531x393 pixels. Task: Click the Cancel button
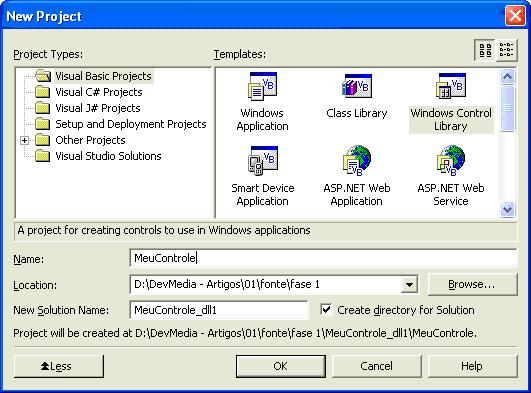pyautogui.click(x=377, y=366)
